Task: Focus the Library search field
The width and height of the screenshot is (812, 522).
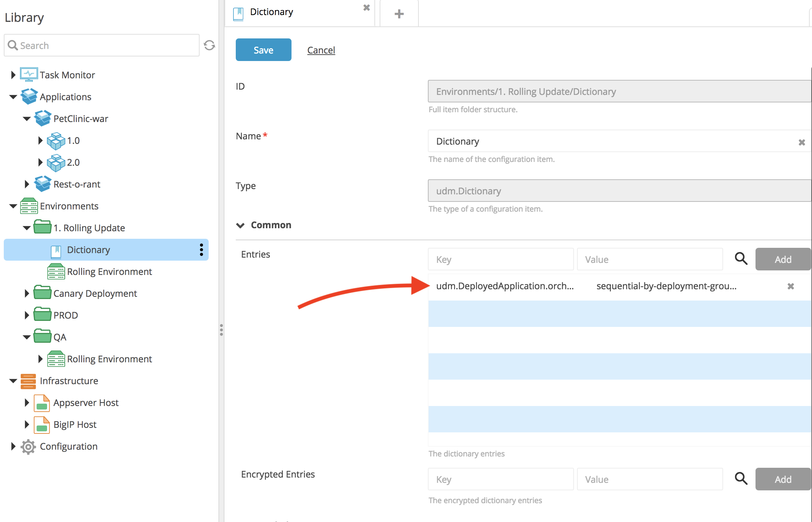Action: (102, 45)
